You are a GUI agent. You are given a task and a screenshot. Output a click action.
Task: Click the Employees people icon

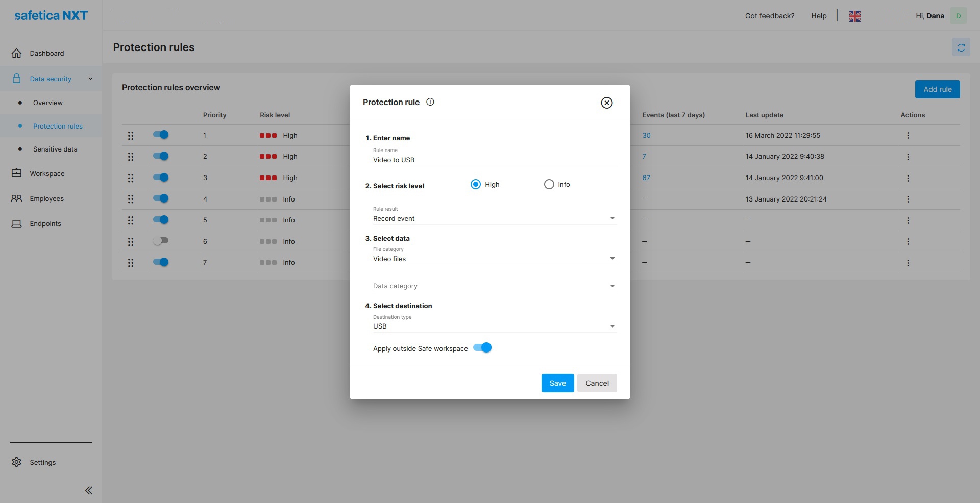coord(17,198)
